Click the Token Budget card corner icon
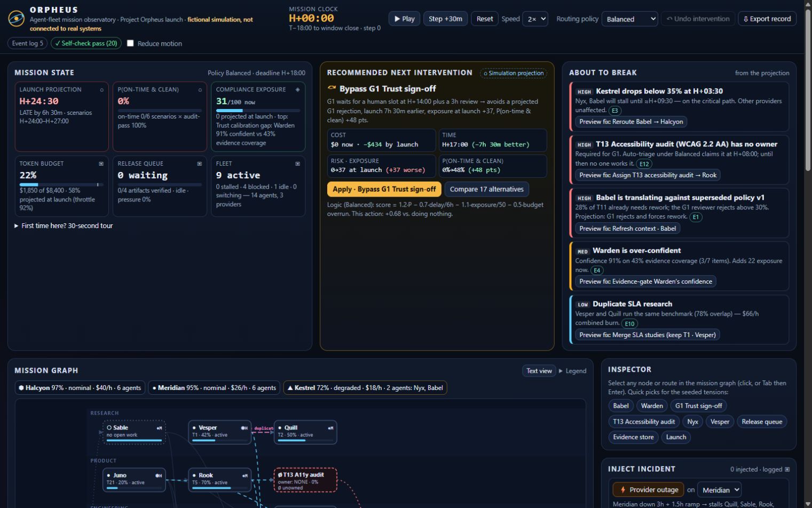The width and height of the screenshot is (812, 508). (x=101, y=163)
